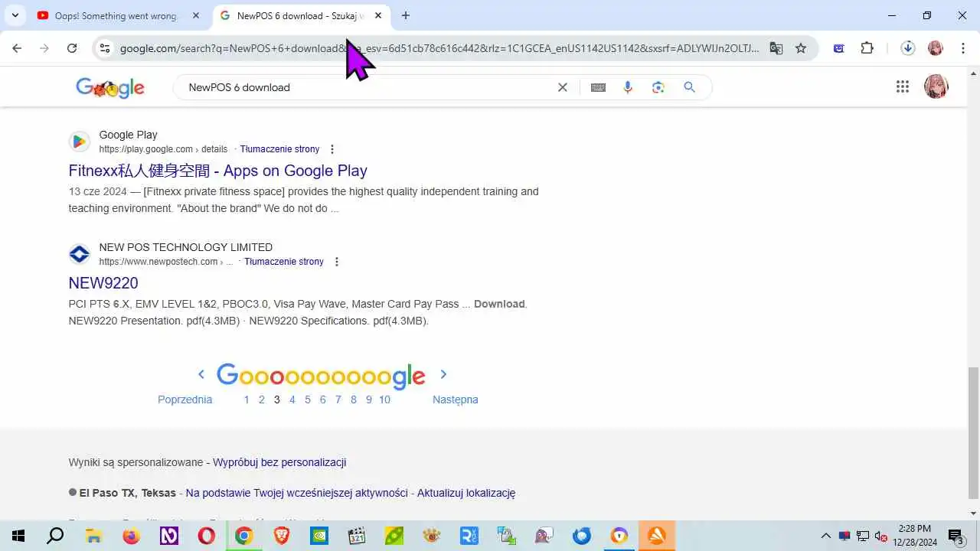Click the blue magnifier search button

coord(690,87)
